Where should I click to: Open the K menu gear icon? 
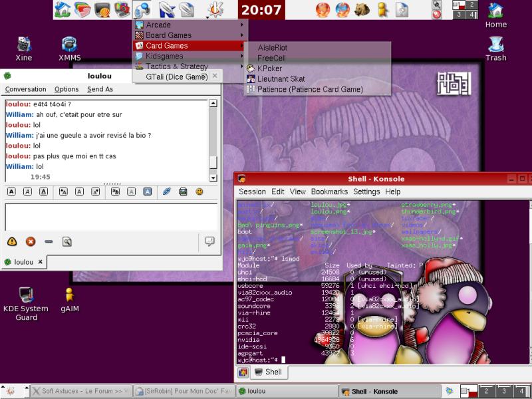click(216, 9)
